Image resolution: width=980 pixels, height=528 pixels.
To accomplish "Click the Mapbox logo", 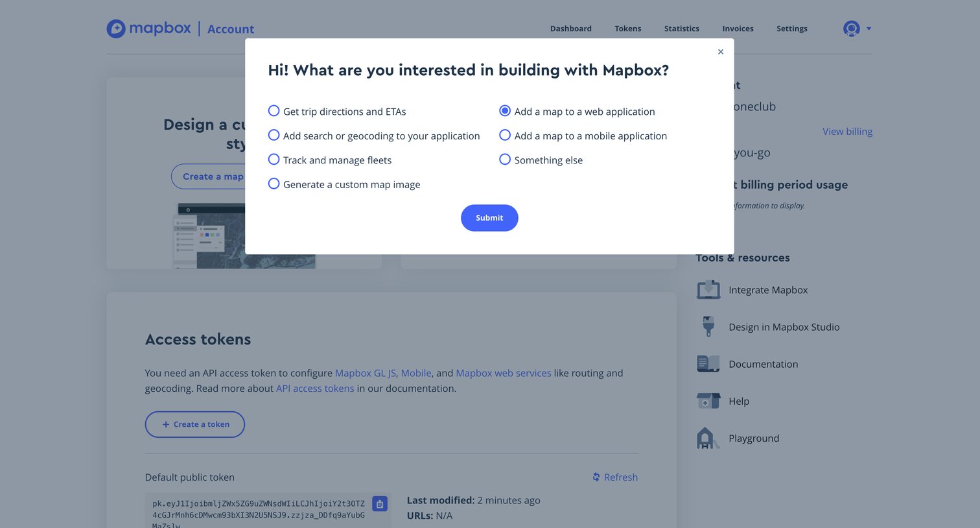I will tap(149, 29).
